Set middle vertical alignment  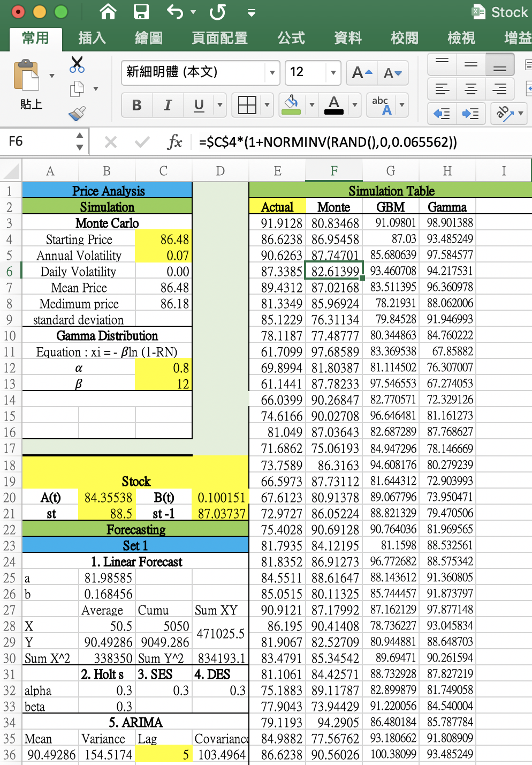pos(471,64)
